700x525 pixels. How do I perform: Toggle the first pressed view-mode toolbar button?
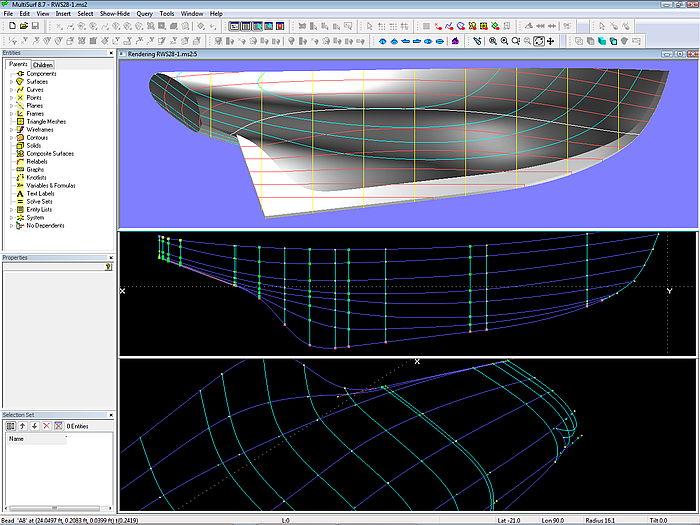[233, 26]
